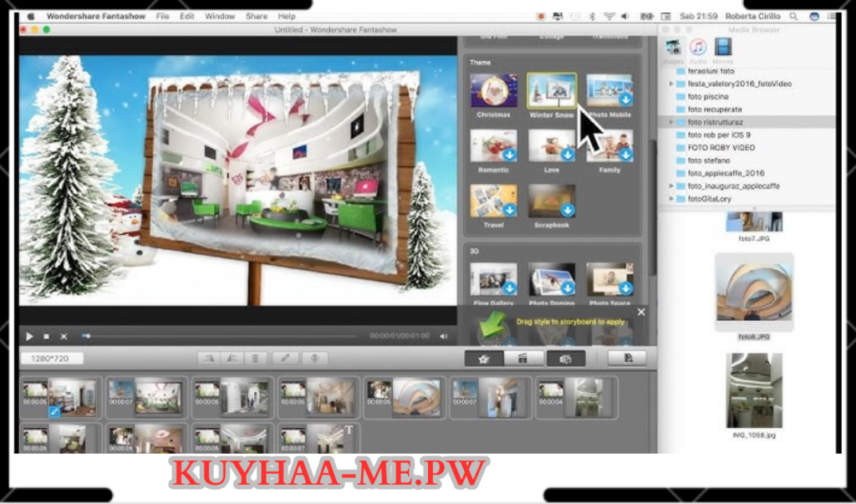Download the Photo Space 3D style
This screenshot has width=856, height=504.
(625, 288)
